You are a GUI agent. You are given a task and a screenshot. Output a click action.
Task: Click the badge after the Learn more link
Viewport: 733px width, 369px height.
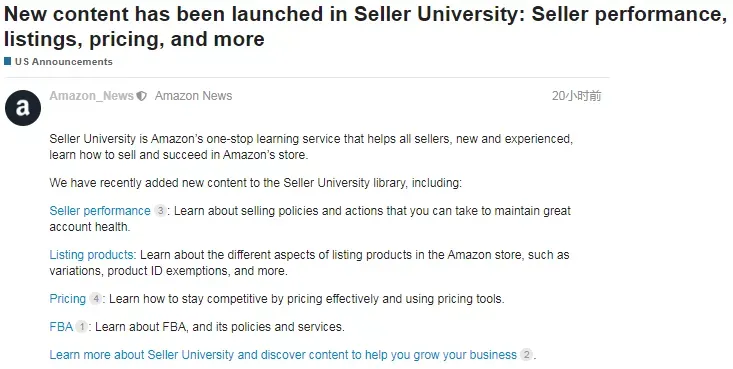(x=526, y=355)
